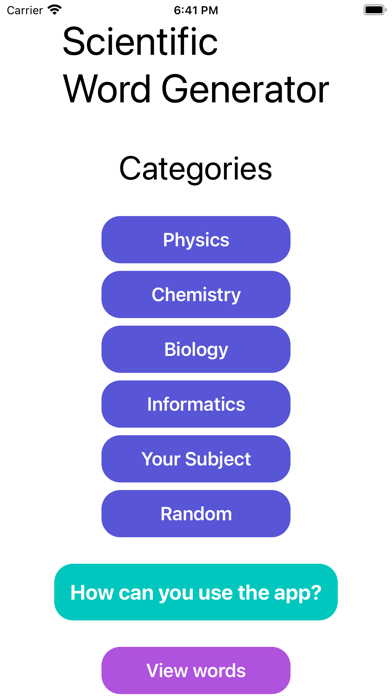Viewport: 392px width, 696px height.
Task: Tap the Wi-Fi icon in status bar
Action: [55, 10]
